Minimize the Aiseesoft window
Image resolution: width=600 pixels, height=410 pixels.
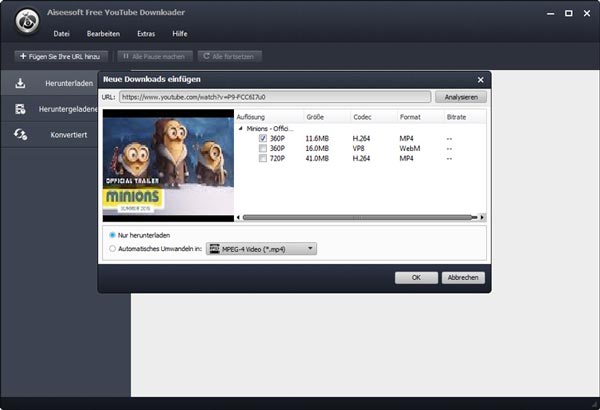[551, 13]
